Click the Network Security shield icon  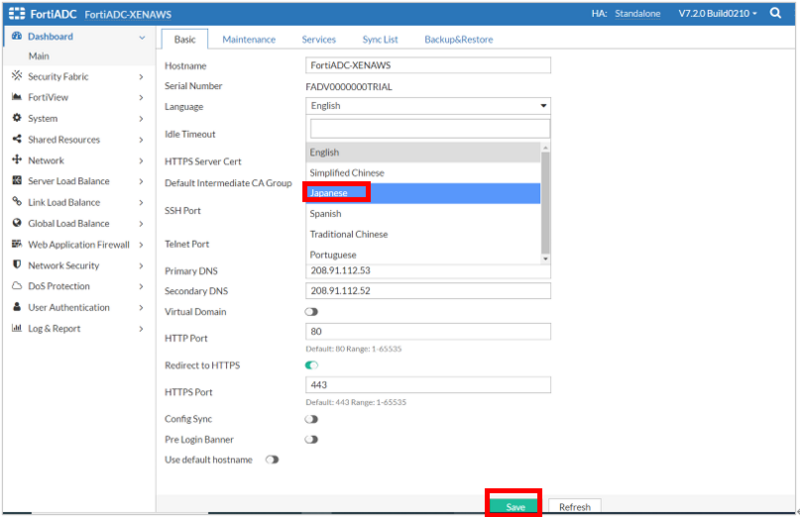click(x=17, y=264)
